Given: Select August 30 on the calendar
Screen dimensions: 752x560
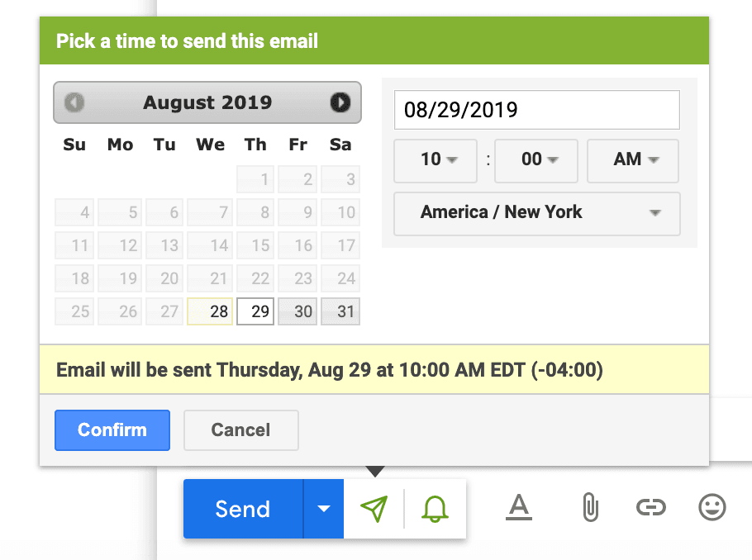Looking at the screenshot, I should tap(297, 311).
